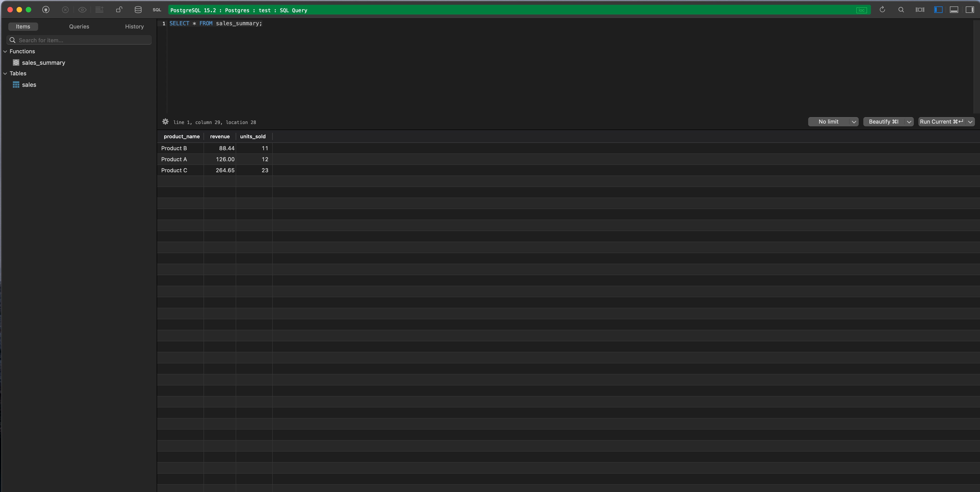Select the Product B cell

(180, 148)
